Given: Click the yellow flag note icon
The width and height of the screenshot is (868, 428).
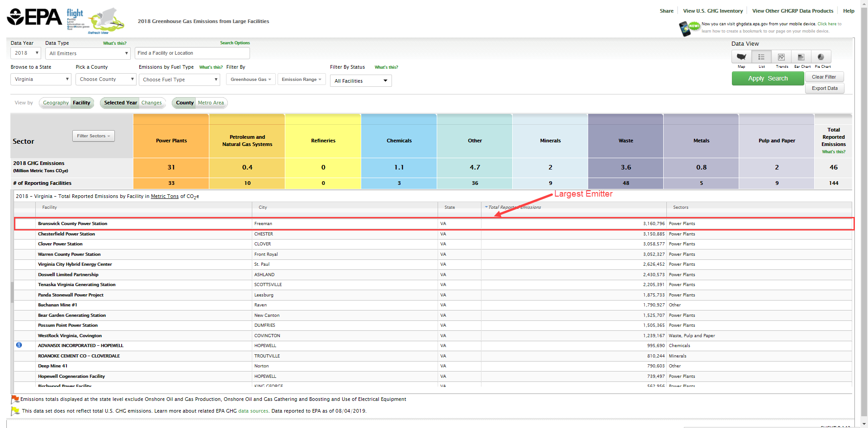Looking at the screenshot, I should pyautogui.click(x=15, y=411).
